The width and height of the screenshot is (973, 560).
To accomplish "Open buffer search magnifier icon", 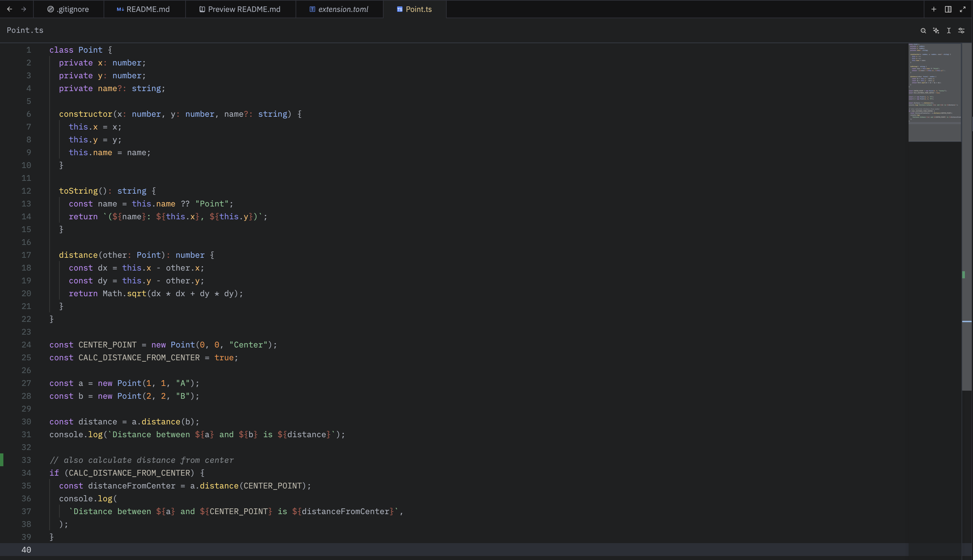I will [923, 30].
